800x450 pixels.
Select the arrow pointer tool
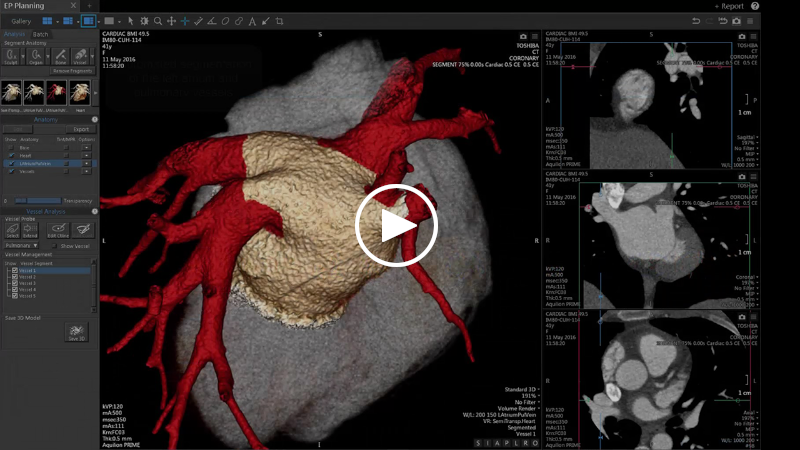pos(131,21)
